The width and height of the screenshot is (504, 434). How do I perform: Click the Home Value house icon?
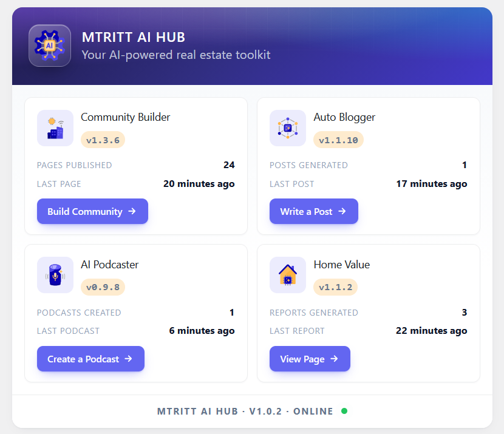point(288,275)
